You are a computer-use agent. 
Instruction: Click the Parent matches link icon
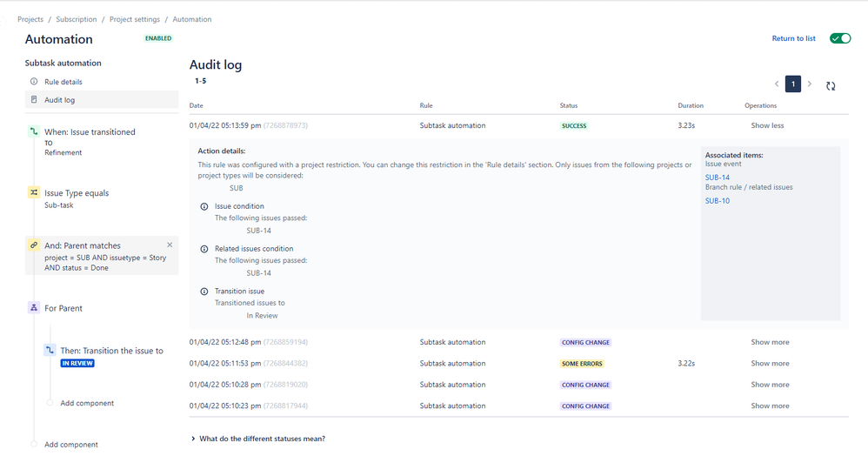(x=34, y=245)
